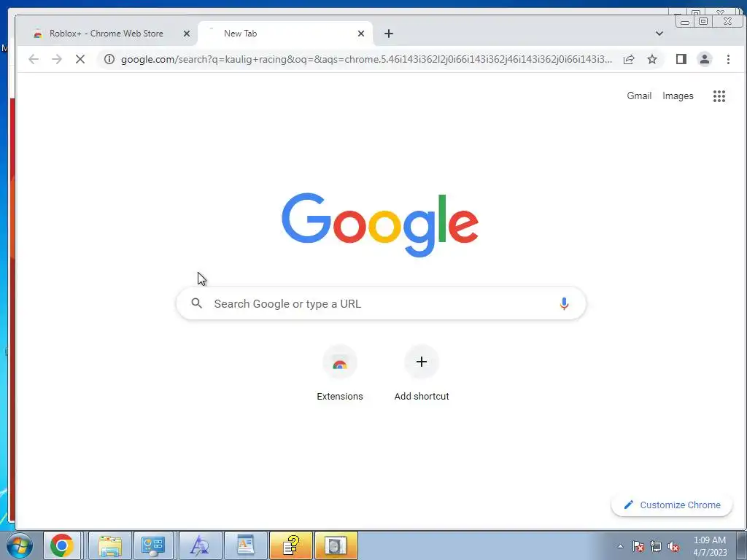Screen dimensions: 747x560
Task: Open the clock showing 1:09 AM
Action: (710, 546)
